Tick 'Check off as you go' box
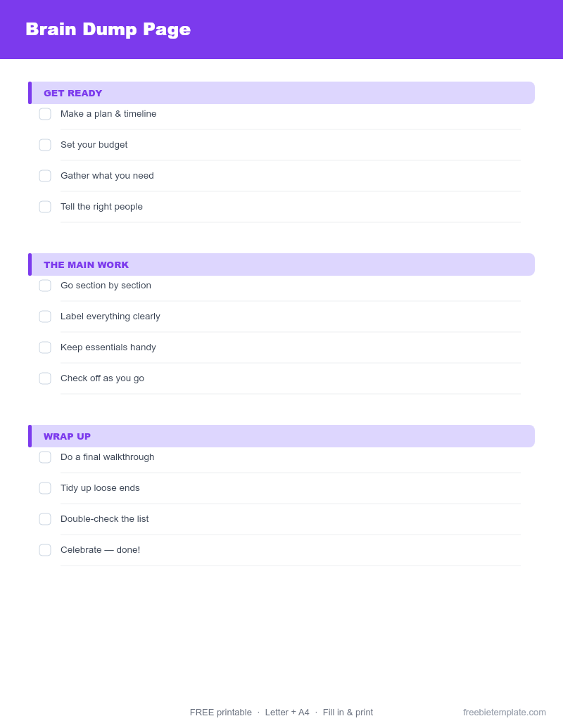 click(45, 378)
